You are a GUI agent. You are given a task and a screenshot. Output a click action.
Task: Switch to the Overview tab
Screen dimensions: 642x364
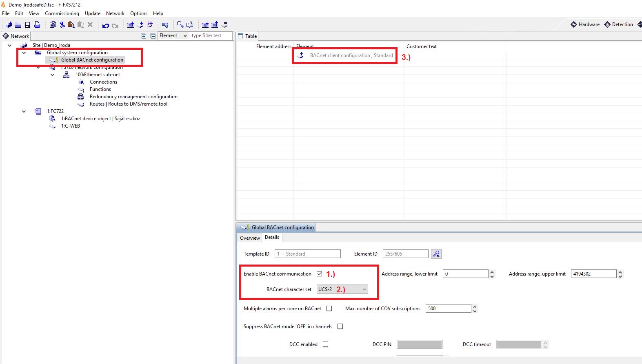(250, 238)
